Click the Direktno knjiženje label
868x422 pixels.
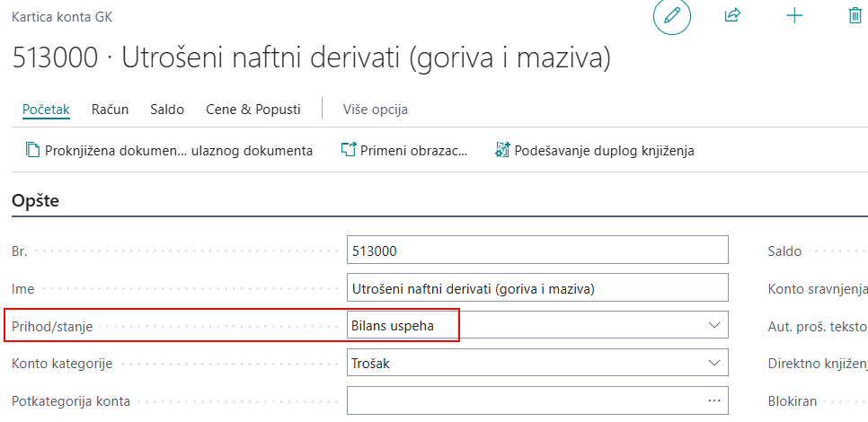click(x=817, y=364)
